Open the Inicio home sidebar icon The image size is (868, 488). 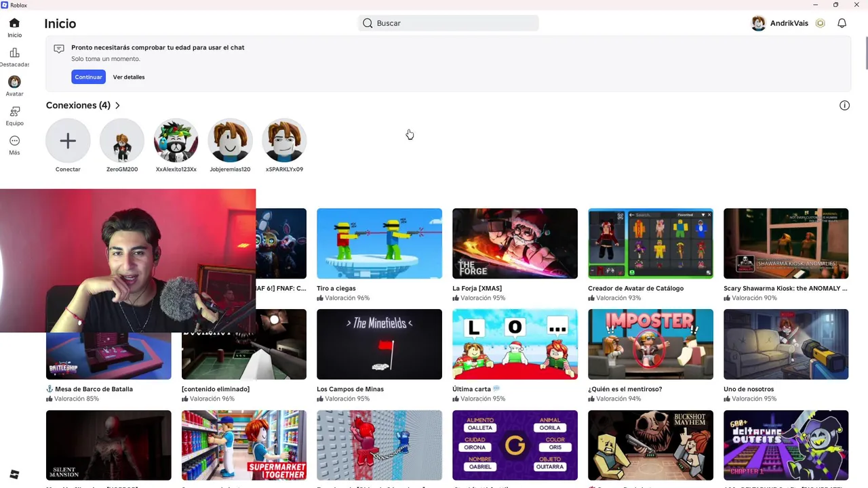pos(14,23)
